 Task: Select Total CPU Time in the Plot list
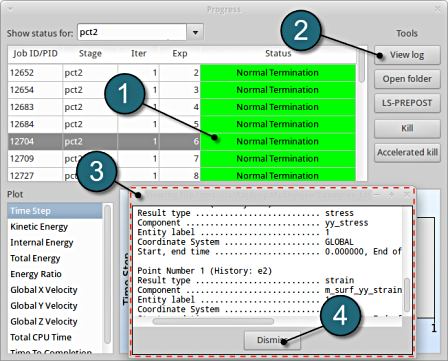[55, 337]
